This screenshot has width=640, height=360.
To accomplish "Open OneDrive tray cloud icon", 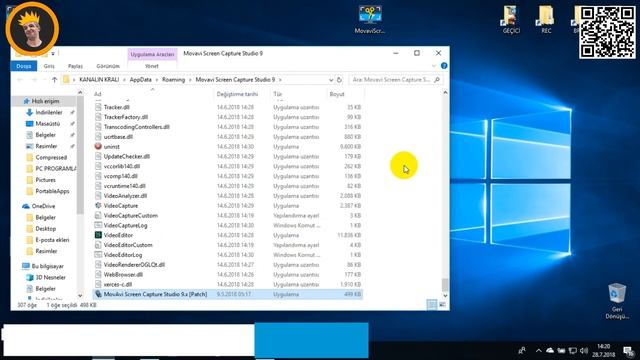I will [550, 351].
